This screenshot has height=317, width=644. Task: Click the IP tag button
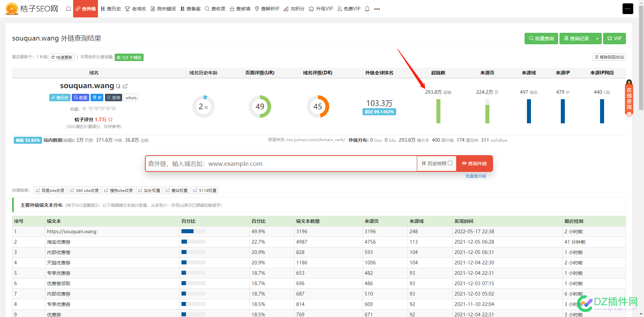pyautogui.click(x=97, y=98)
